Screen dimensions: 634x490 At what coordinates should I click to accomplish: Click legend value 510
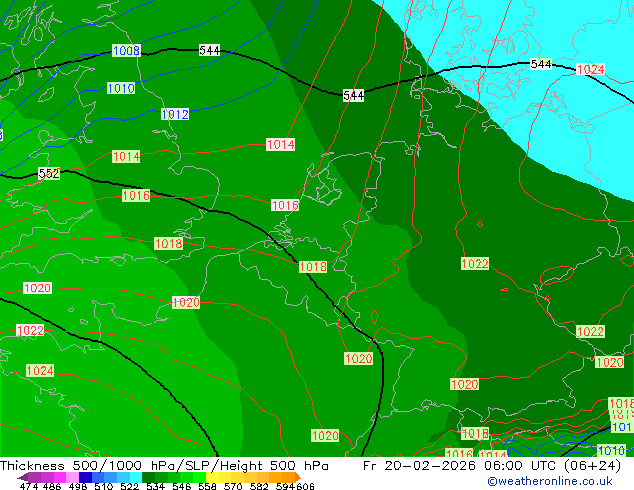coord(104,486)
